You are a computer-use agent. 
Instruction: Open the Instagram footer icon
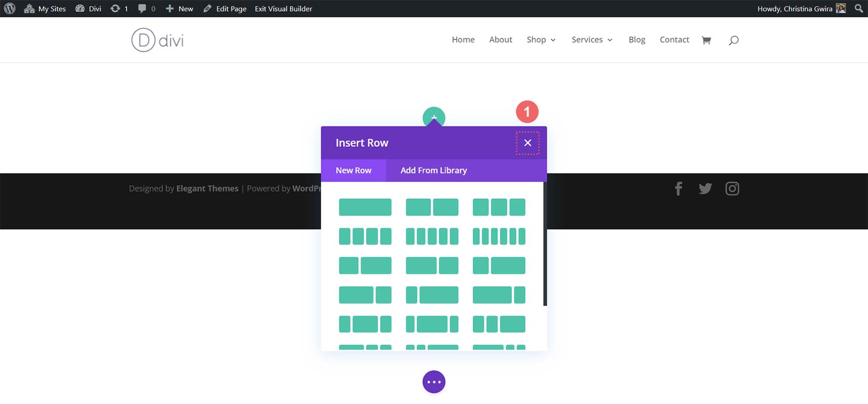pyautogui.click(x=732, y=189)
